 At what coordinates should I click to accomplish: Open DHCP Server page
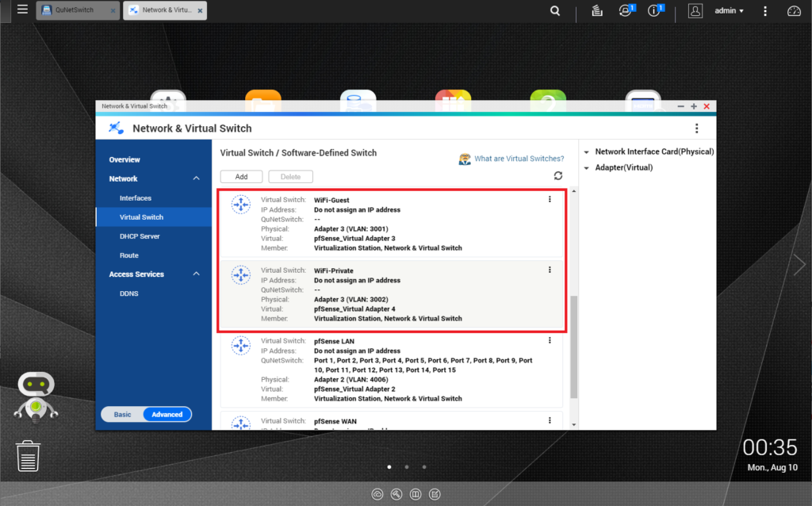(140, 236)
